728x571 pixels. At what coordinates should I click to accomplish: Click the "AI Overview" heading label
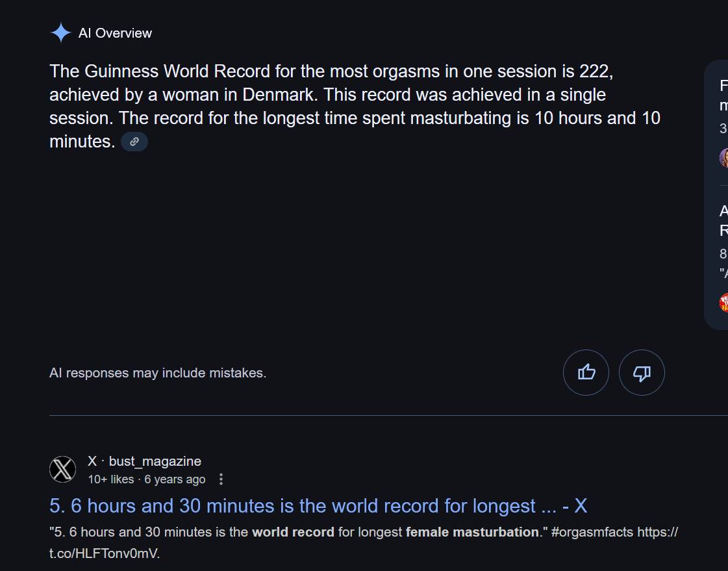click(x=115, y=33)
